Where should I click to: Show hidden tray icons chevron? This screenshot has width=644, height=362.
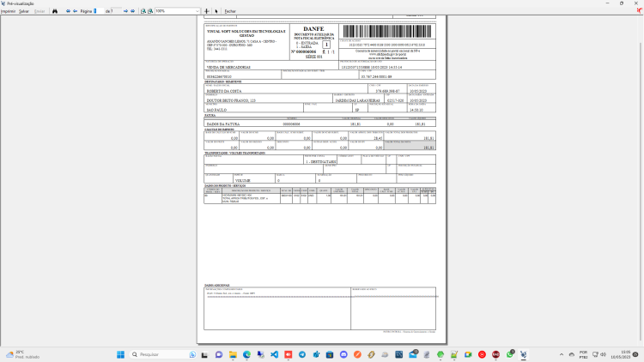point(562,354)
